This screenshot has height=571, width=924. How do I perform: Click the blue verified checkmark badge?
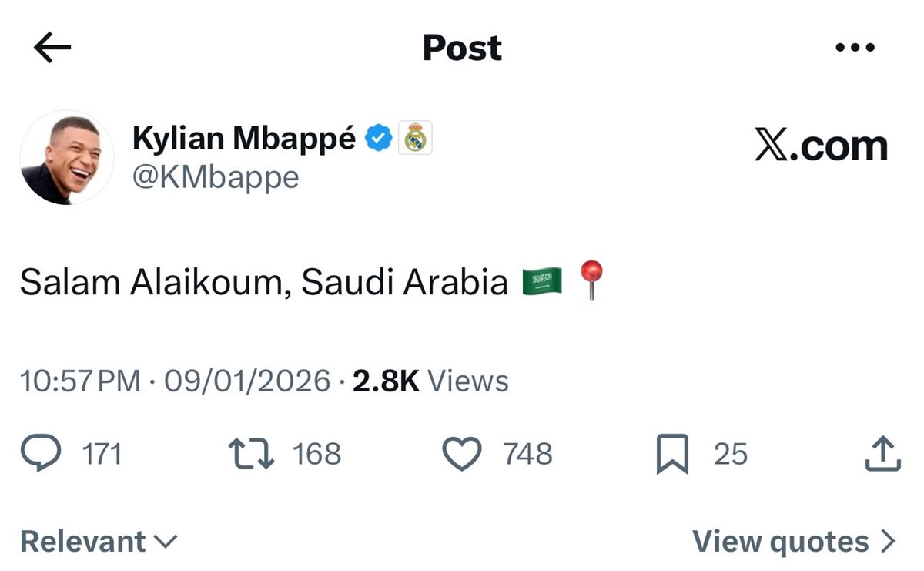tap(378, 139)
